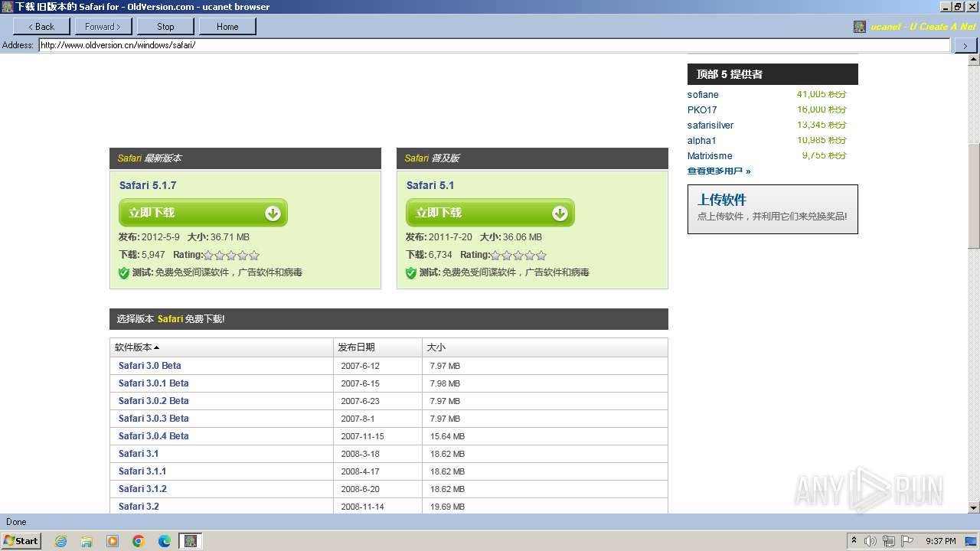
Task: Click the volume speaker tray icon
Action: [x=871, y=541]
